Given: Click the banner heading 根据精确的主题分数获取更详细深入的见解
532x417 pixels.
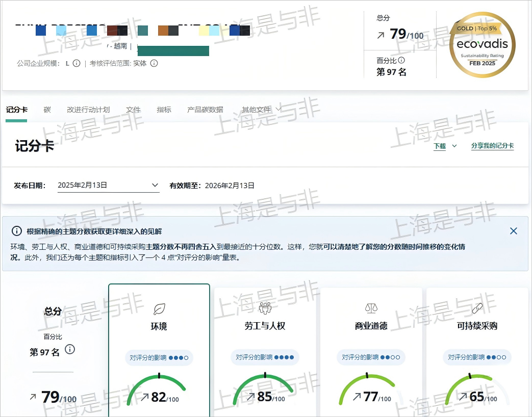Looking at the screenshot, I should tap(94, 231).
